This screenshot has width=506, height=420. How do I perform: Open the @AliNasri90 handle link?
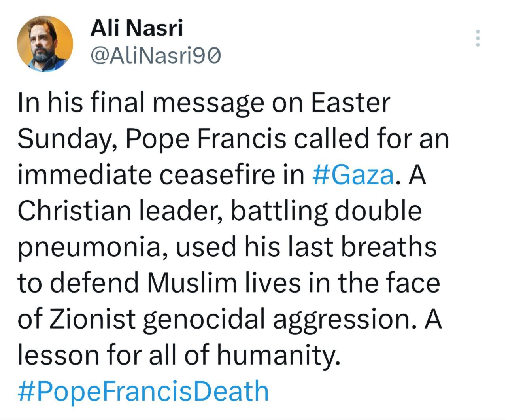tap(156, 57)
